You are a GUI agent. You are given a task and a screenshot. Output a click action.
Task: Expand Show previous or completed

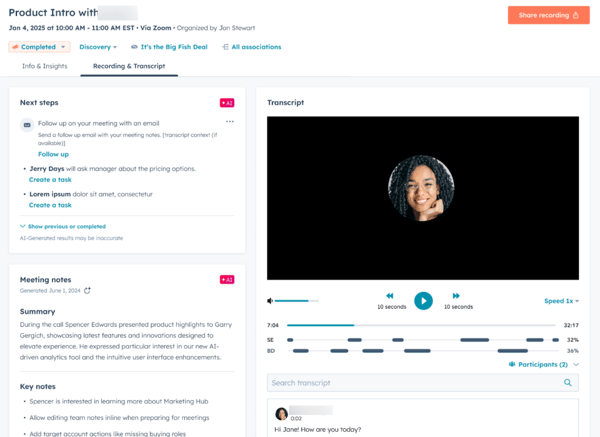point(62,227)
